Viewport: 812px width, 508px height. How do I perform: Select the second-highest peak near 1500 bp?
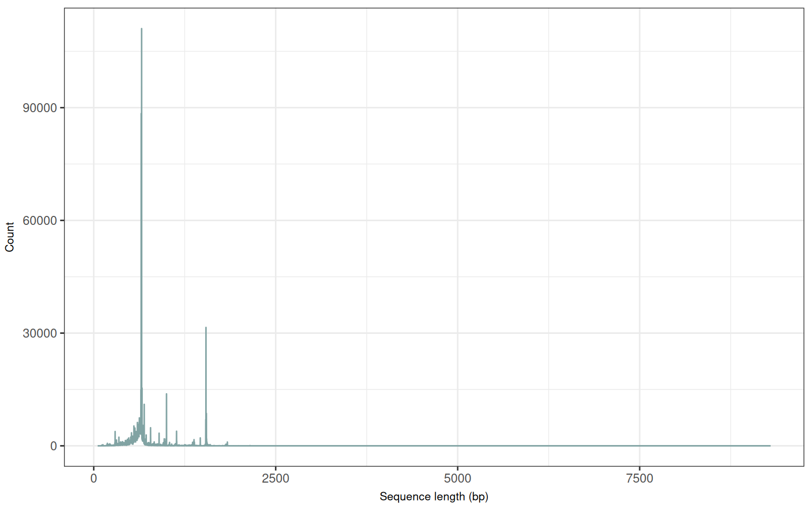tap(206, 328)
